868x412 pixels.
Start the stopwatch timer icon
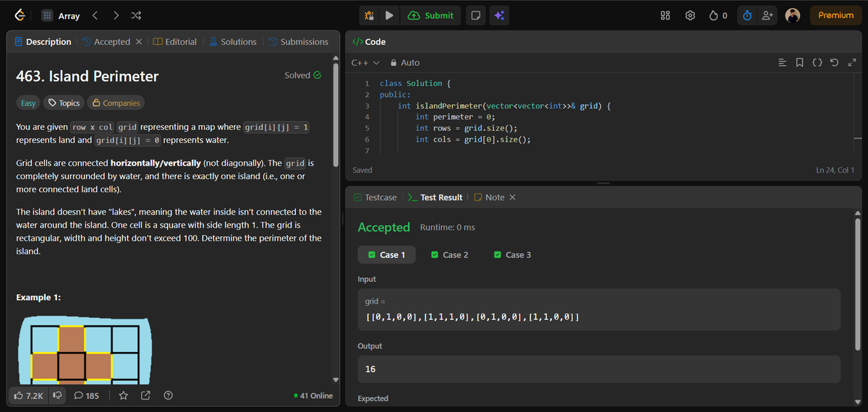point(746,15)
